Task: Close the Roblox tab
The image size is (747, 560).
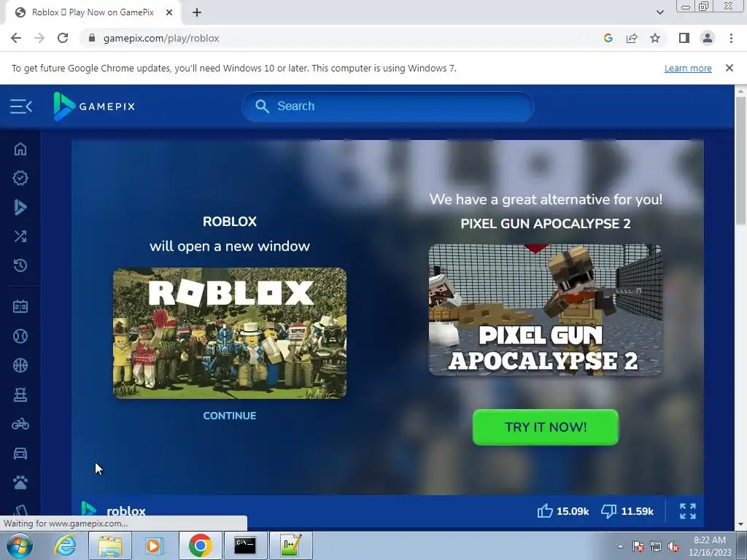Action: click(x=169, y=12)
